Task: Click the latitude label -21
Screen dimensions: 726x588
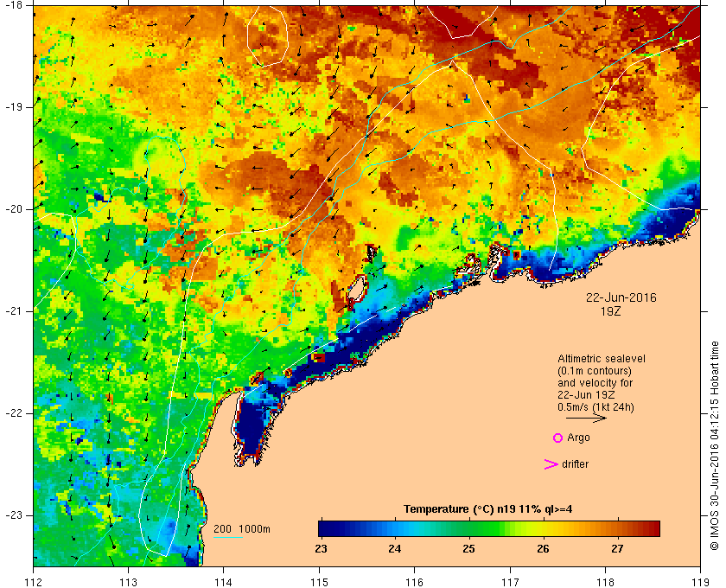Action: (13, 311)
